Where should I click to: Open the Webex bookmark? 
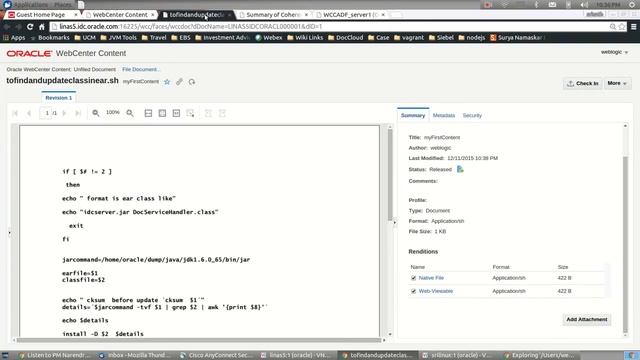click(x=269, y=38)
